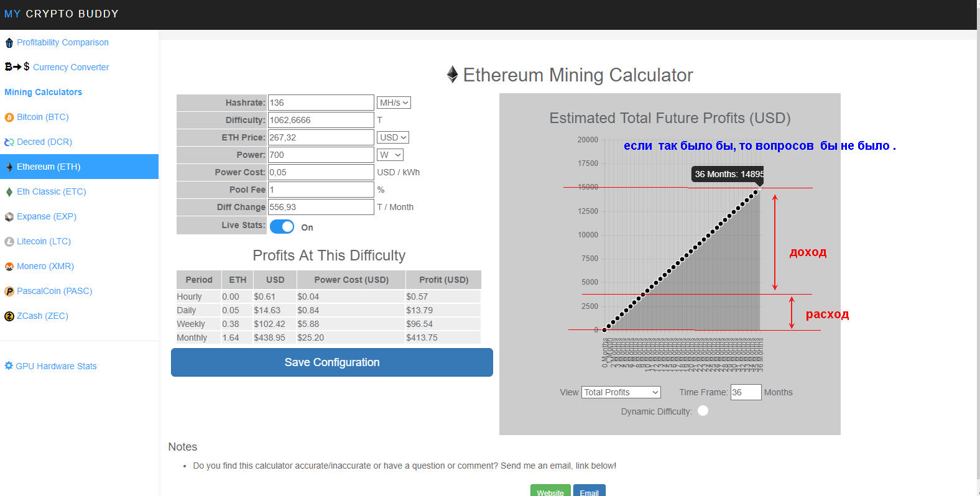This screenshot has height=496, width=980.
Task: Click the Hashrate input field
Action: point(321,103)
